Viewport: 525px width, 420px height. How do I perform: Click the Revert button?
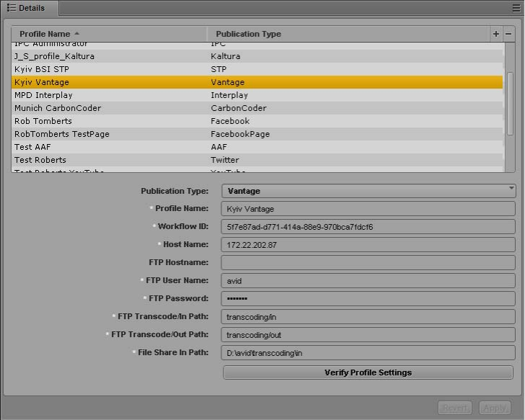point(455,408)
